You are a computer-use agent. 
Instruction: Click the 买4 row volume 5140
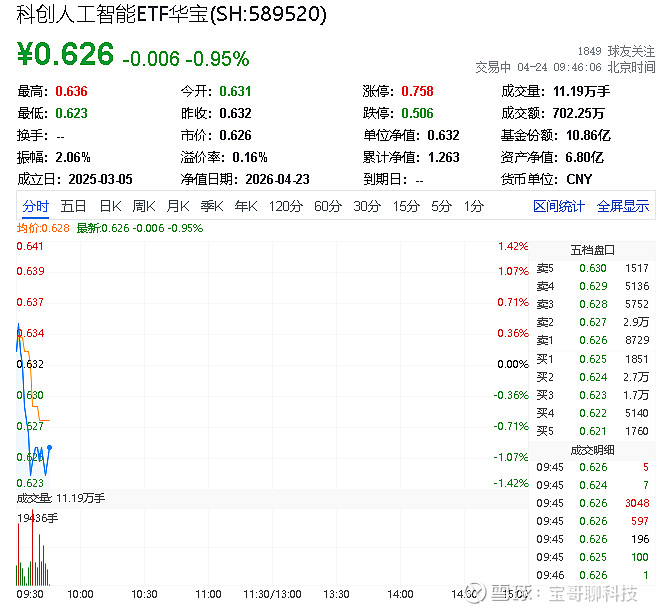(x=637, y=413)
